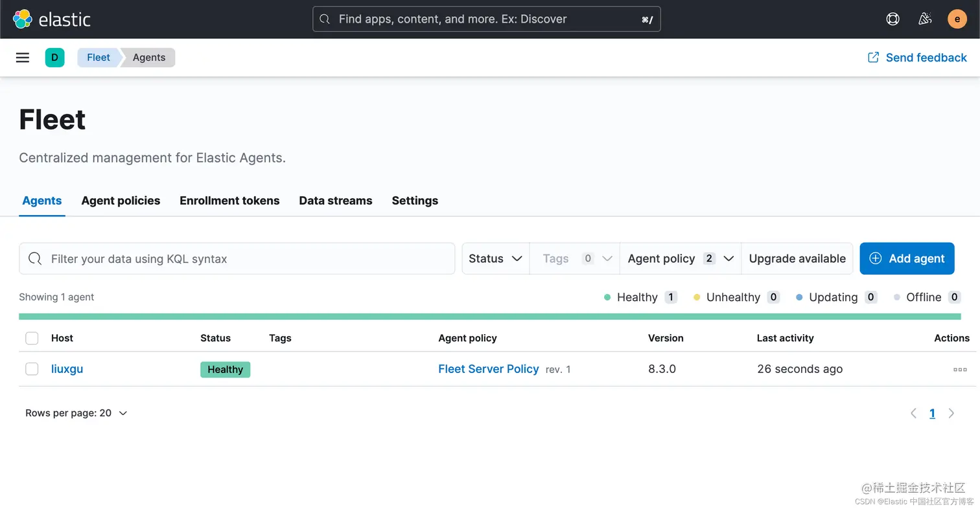
Task: Check the liuxgu agent row checkbox
Action: click(x=32, y=369)
